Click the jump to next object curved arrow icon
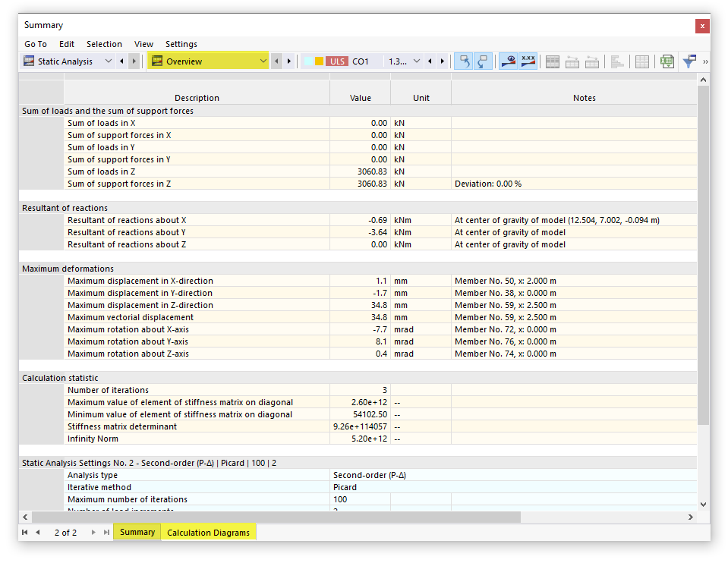The height and width of the screenshot is (563, 728). click(483, 61)
